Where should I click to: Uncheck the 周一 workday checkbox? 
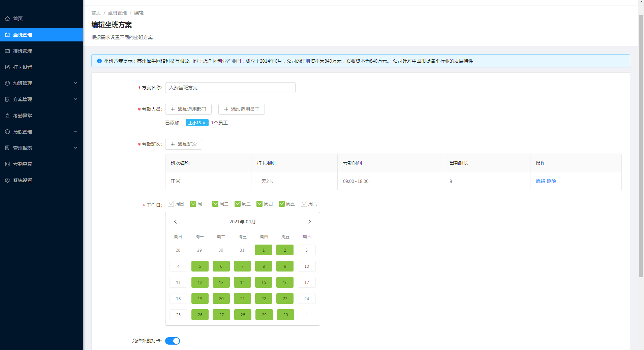click(193, 204)
